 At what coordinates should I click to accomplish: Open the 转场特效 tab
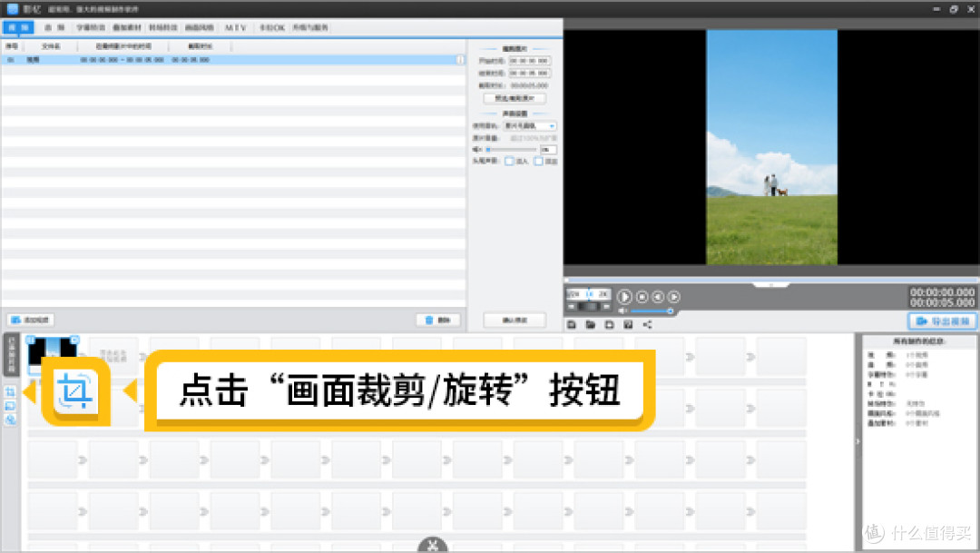[163, 27]
